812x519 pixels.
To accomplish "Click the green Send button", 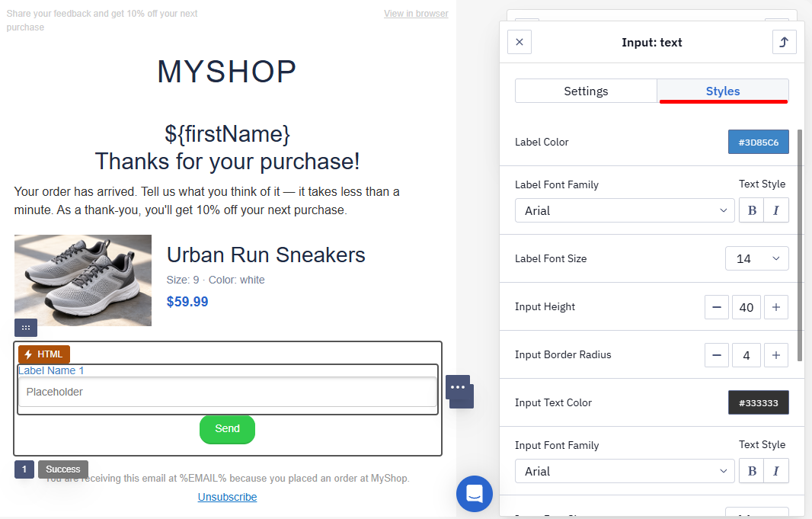I will pyautogui.click(x=227, y=429).
